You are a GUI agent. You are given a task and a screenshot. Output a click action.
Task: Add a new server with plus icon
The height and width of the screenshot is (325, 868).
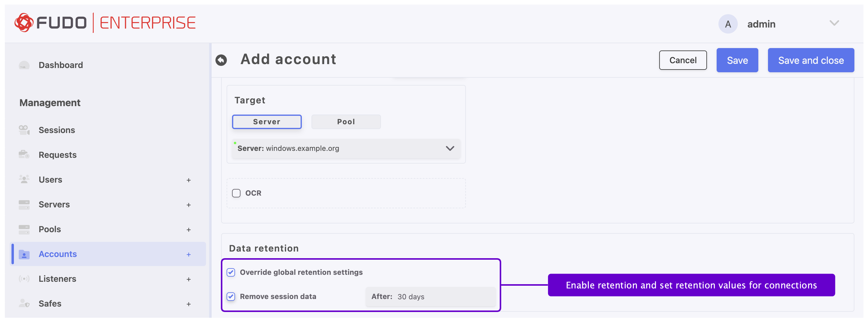tap(189, 205)
